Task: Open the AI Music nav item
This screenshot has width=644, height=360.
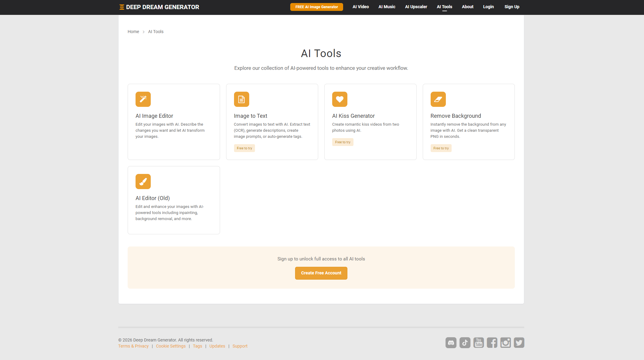Action: (387, 7)
